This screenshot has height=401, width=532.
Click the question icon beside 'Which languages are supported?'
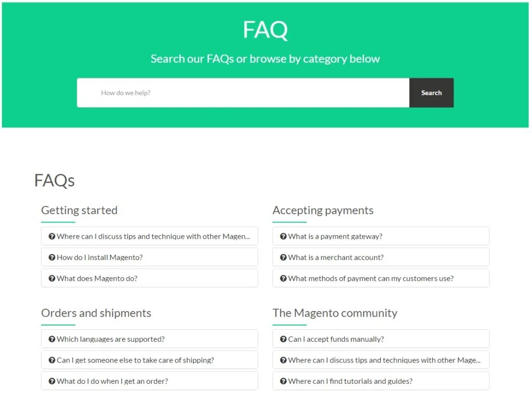(52, 339)
